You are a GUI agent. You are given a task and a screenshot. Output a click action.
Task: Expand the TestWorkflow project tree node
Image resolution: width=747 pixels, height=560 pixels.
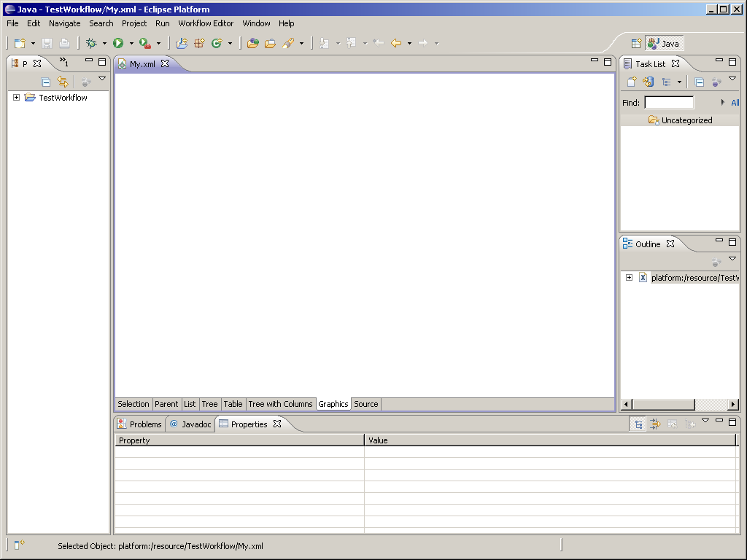click(17, 98)
